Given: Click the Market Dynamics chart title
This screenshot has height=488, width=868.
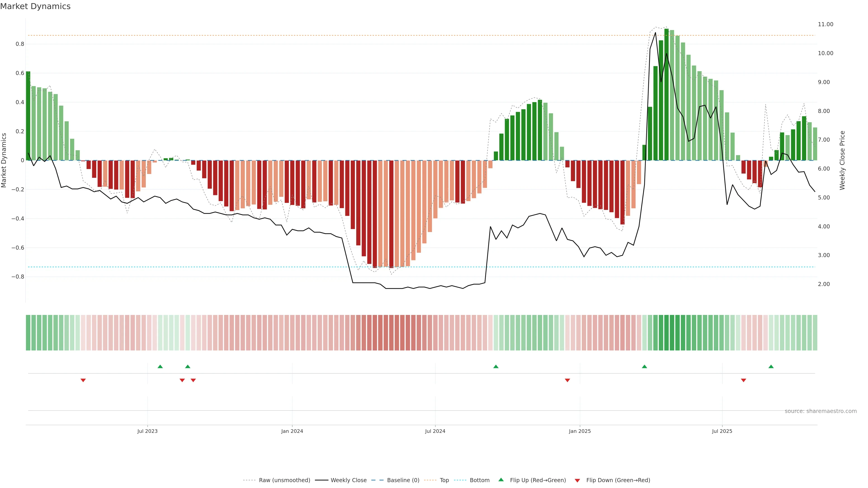Looking at the screenshot, I should point(35,6).
